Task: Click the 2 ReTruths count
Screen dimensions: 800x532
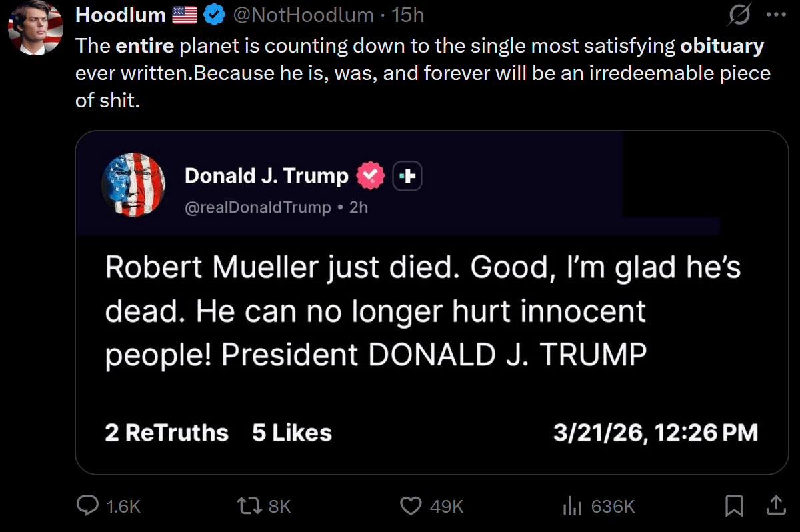Action: [x=167, y=433]
